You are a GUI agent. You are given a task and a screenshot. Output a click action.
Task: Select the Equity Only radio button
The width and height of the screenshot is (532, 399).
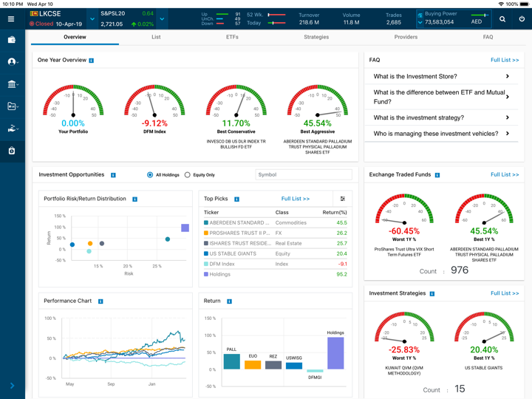(x=188, y=175)
